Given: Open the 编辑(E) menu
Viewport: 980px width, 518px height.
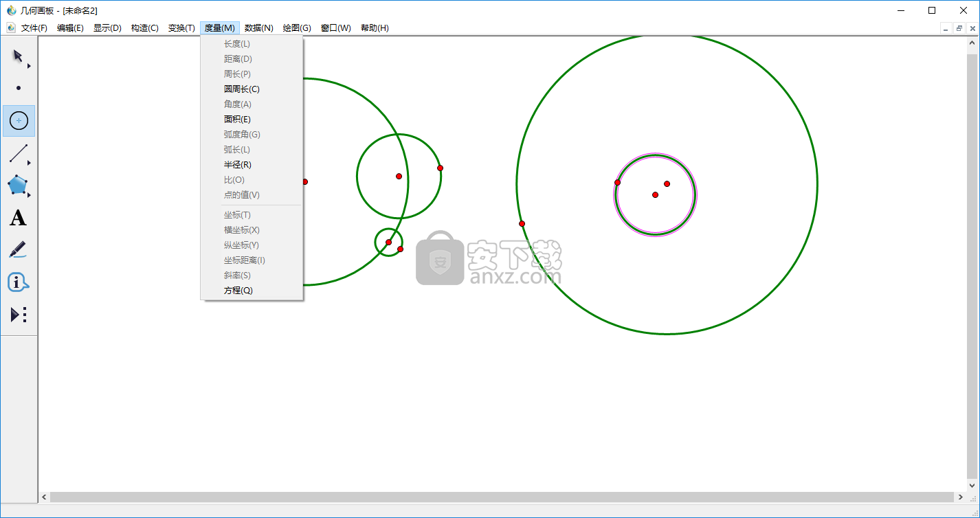Looking at the screenshot, I should (x=70, y=28).
